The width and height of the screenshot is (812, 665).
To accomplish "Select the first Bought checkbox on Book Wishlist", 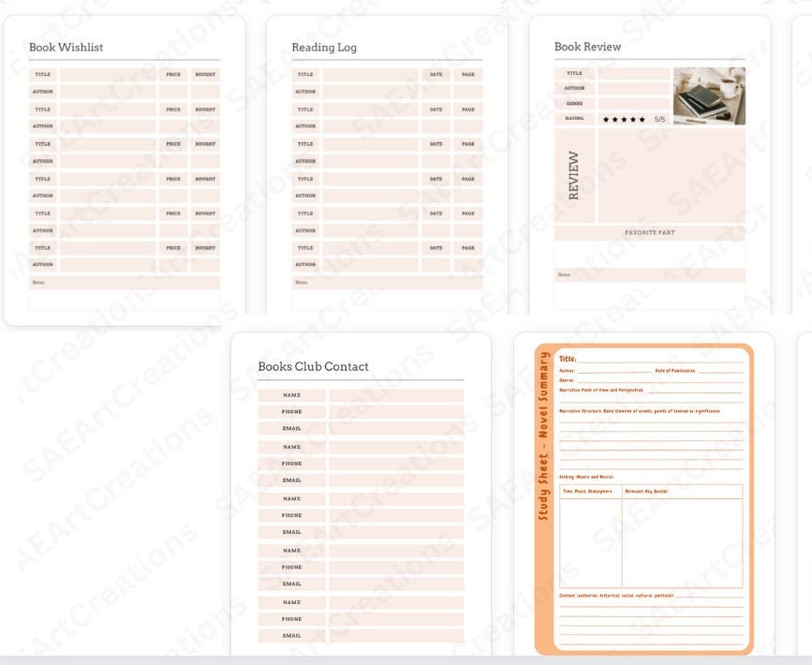I will (x=205, y=74).
